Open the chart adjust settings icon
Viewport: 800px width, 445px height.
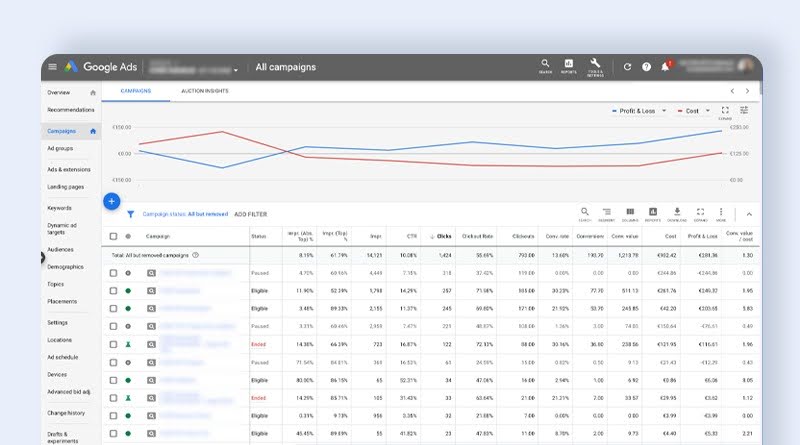(x=744, y=110)
